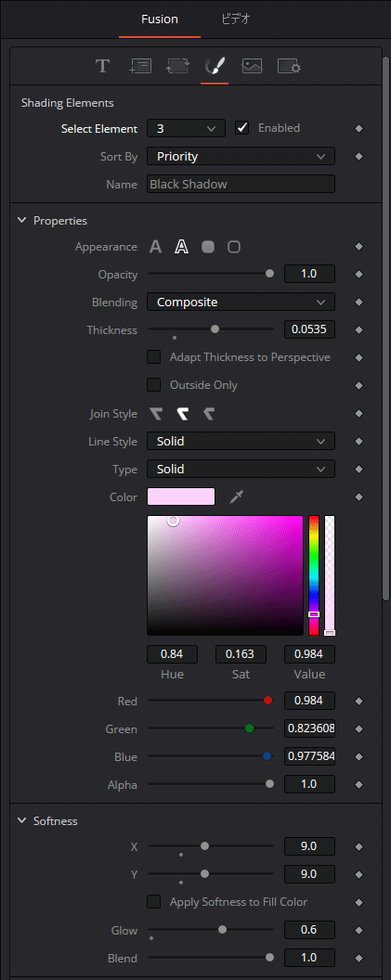
Task: Pick color with the eyedropper tool
Action: click(x=236, y=496)
